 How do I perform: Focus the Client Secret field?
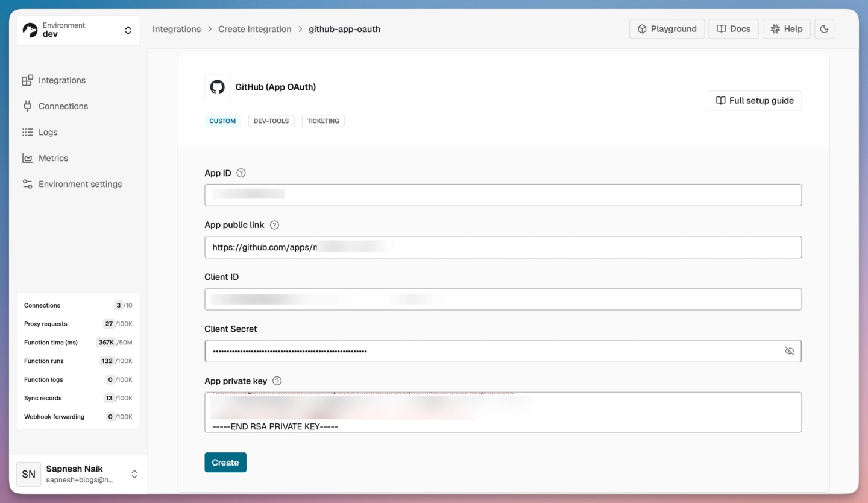coord(503,351)
